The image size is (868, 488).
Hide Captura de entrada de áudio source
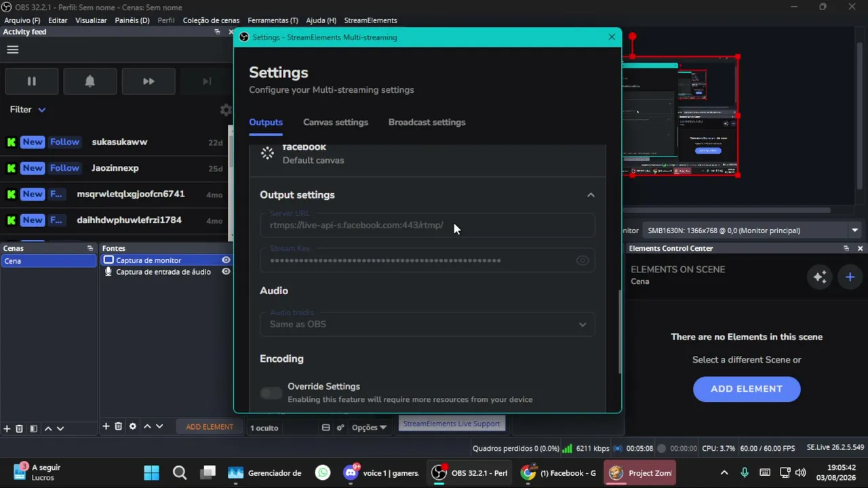226,272
